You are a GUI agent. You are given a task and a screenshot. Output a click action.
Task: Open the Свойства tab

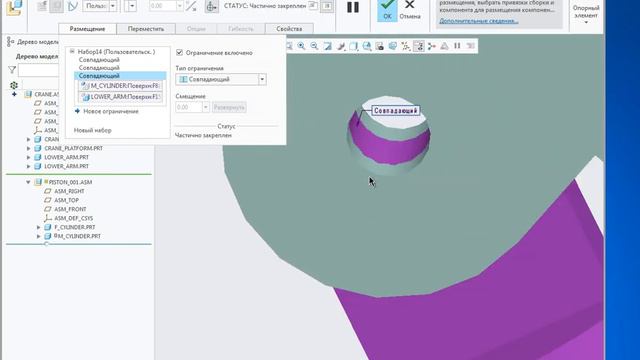(x=289, y=29)
